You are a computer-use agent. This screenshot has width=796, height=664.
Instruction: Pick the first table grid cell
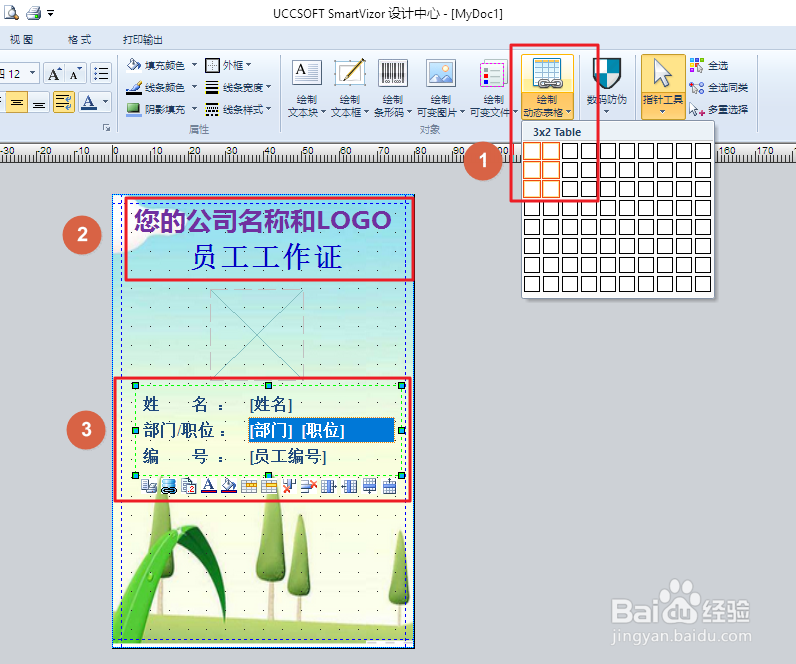532,151
